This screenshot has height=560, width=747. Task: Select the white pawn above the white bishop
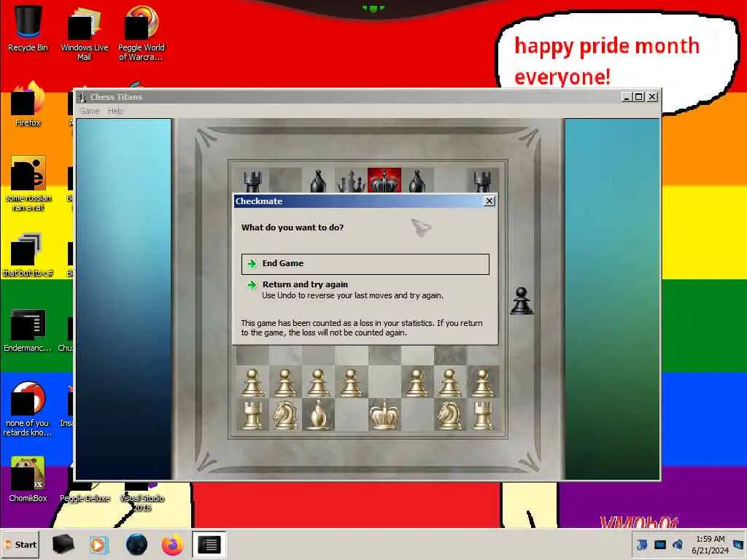point(318,382)
